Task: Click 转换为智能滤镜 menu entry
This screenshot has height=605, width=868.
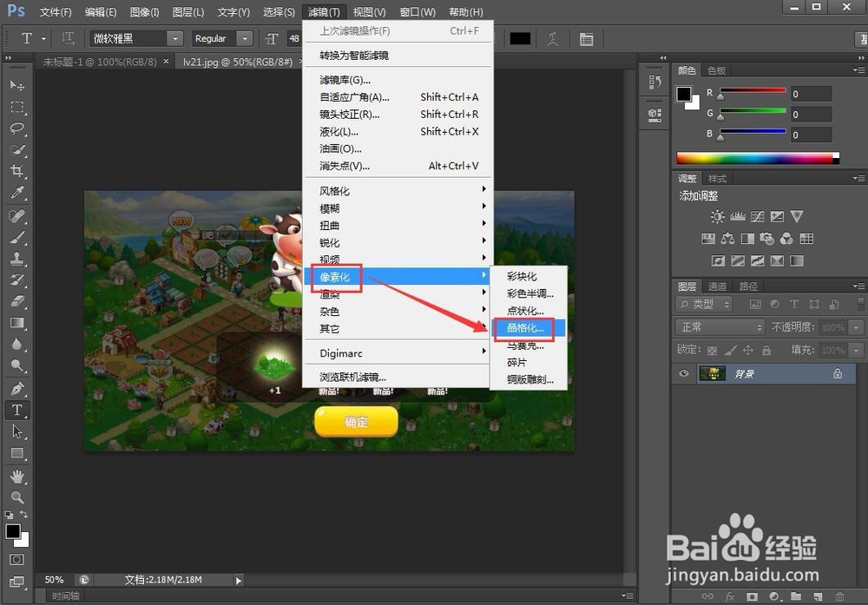Action: click(x=398, y=56)
